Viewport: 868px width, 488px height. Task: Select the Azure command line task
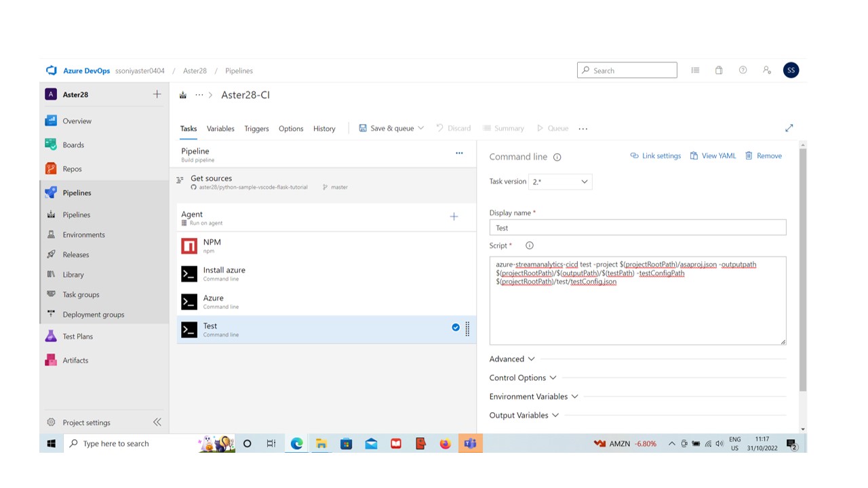pos(326,301)
